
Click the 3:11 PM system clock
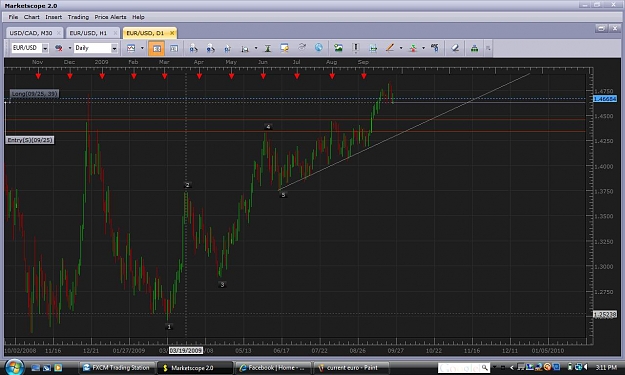(606, 367)
